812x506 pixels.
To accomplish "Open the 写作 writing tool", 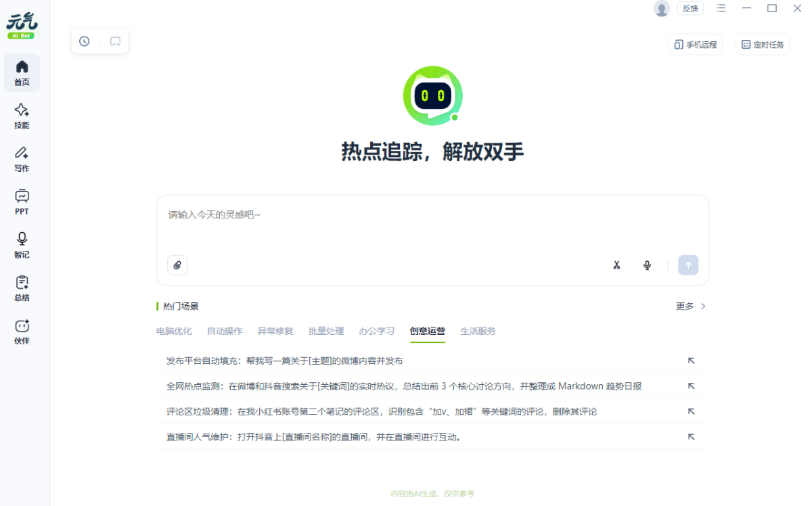I will pos(22,159).
